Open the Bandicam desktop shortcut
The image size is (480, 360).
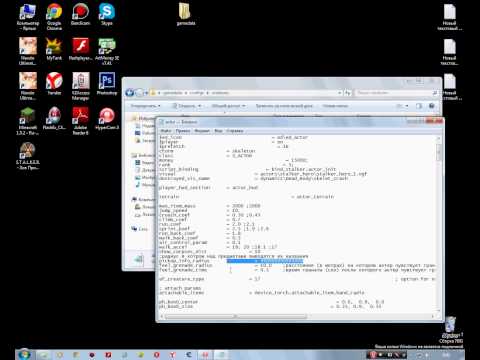coord(80,15)
